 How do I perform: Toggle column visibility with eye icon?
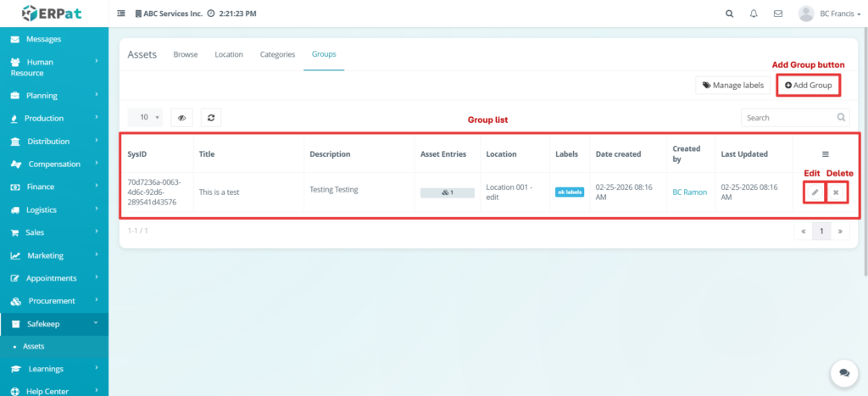click(181, 118)
